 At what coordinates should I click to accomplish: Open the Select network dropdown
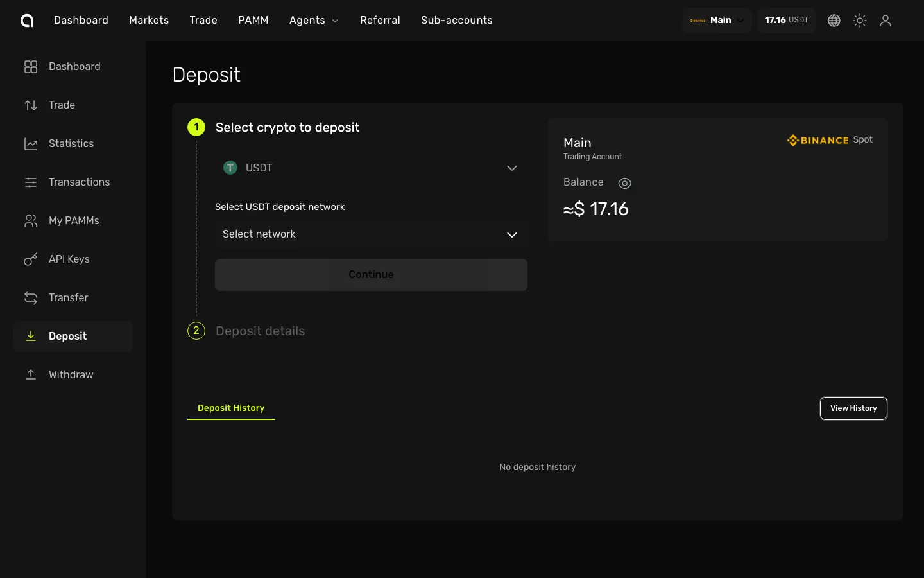click(x=371, y=234)
